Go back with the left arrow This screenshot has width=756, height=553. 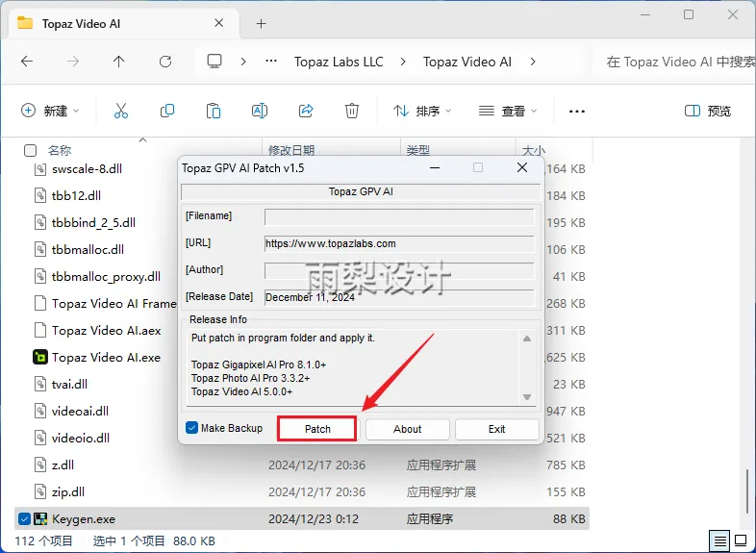(27, 62)
